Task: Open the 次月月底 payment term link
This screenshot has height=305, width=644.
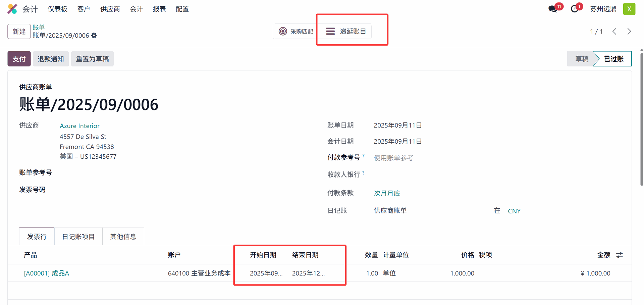Action: click(x=387, y=193)
